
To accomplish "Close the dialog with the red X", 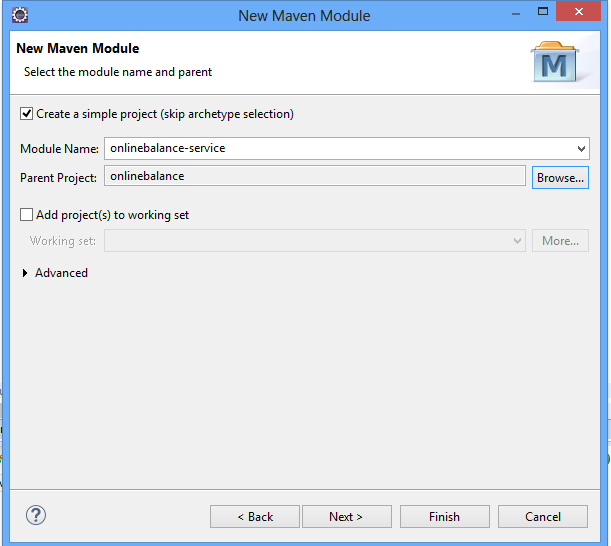I will pos(579,11).
